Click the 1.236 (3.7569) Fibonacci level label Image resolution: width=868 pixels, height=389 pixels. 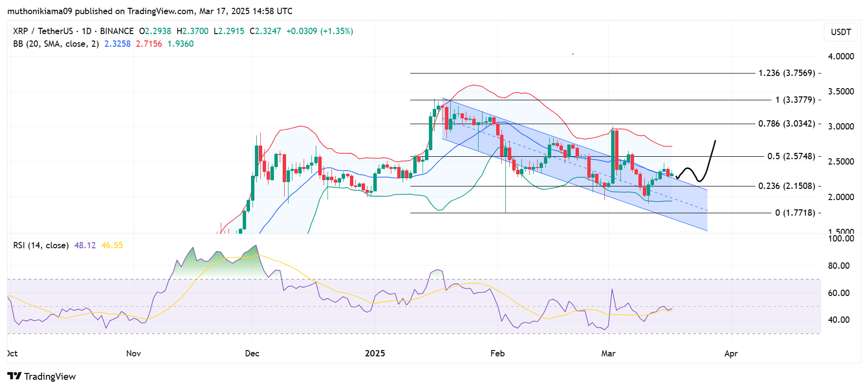coord(787,73)
